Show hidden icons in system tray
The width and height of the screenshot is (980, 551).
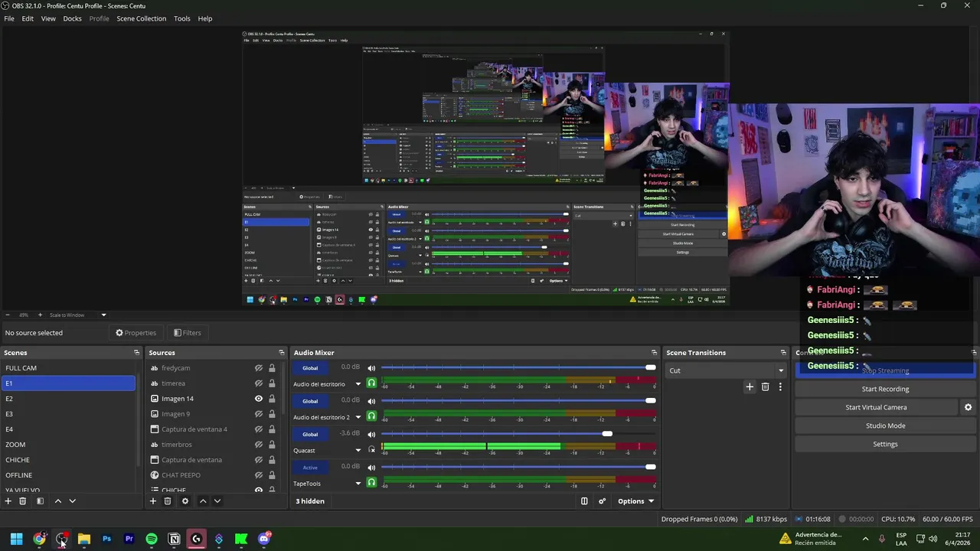pos(865,539)
